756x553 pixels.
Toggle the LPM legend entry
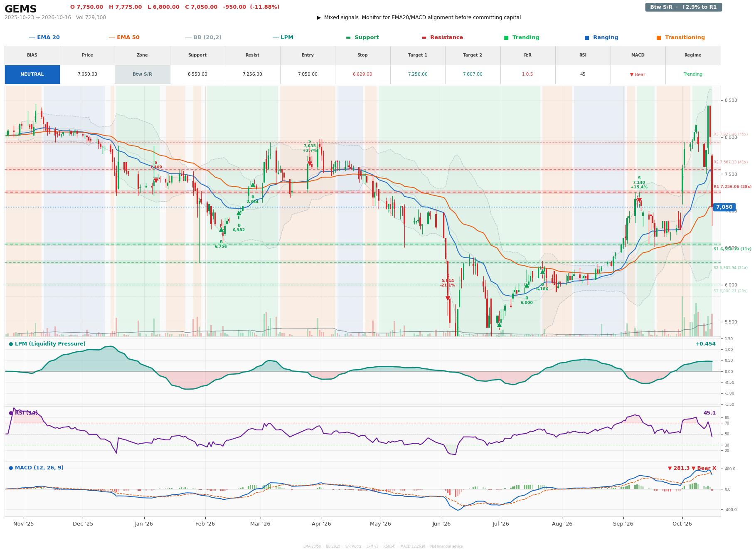(x=283, y=37)
